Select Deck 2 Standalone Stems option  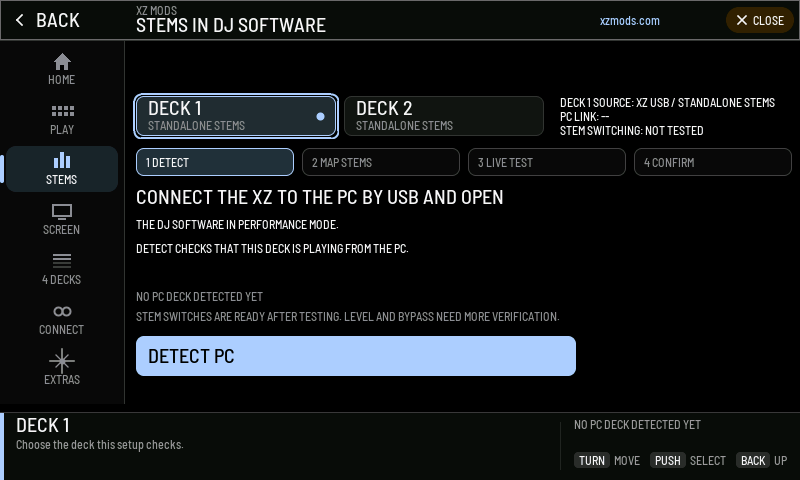coord(444,116)
